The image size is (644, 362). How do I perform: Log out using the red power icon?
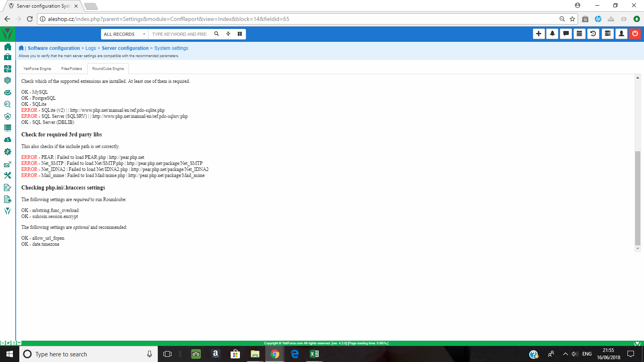pyautogui.click(x=634, y=34)
